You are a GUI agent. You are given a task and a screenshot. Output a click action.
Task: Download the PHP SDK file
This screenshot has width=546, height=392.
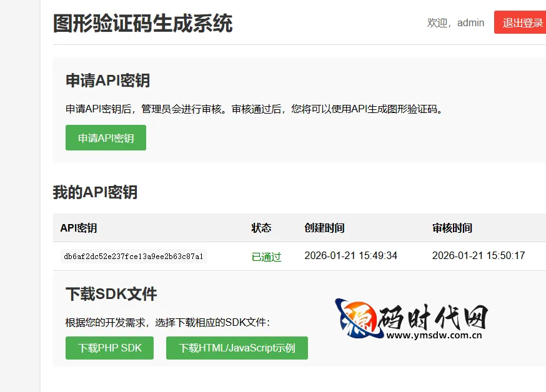(x=109, y=348)
